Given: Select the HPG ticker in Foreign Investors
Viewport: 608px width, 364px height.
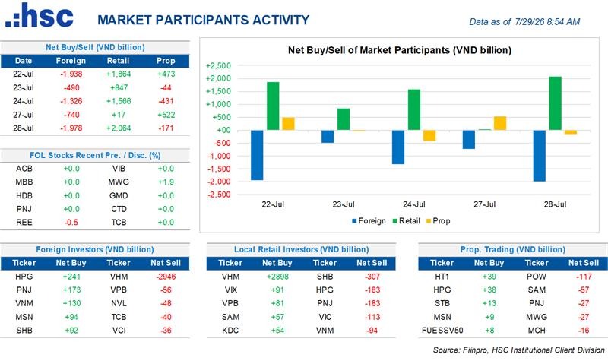Looking at the screenshot, I should click(24, 277).
